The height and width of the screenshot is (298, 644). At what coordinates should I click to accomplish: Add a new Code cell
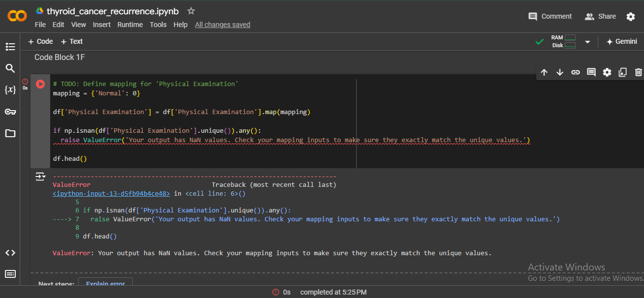point(40,42)
